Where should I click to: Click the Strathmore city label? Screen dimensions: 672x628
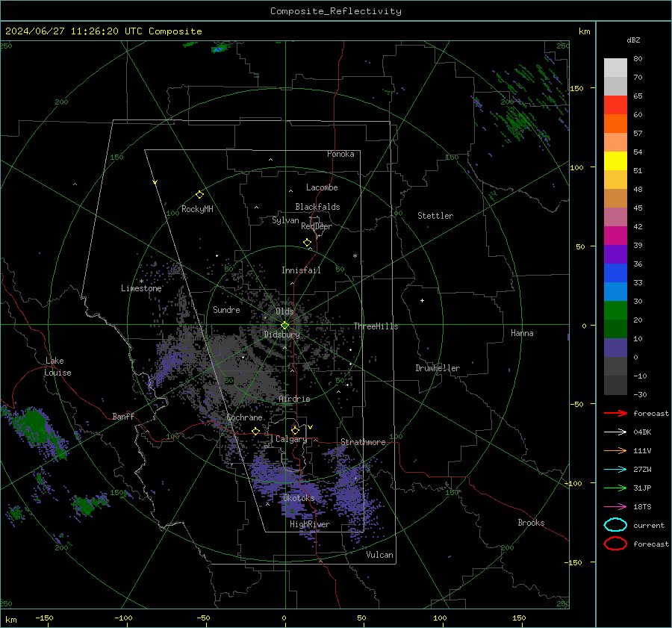[x=363, y=442]
